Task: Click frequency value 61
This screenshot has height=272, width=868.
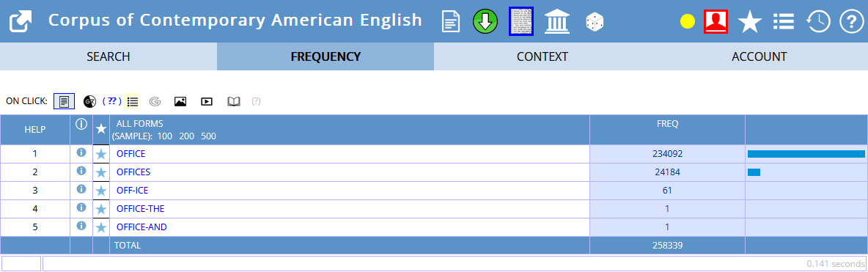Action: 667,191
